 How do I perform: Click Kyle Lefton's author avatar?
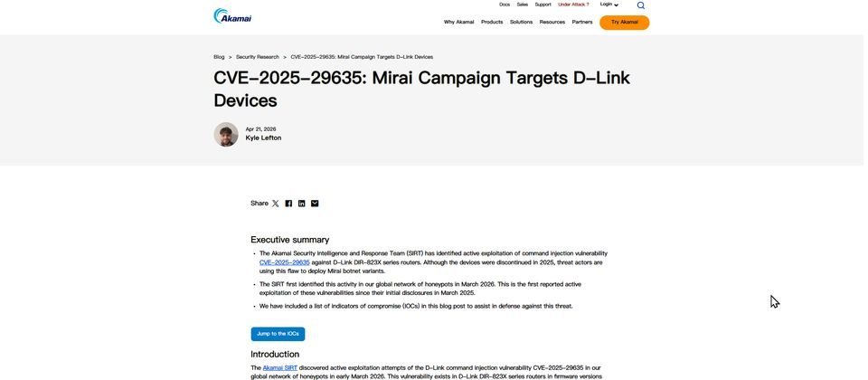pos(226,135)
